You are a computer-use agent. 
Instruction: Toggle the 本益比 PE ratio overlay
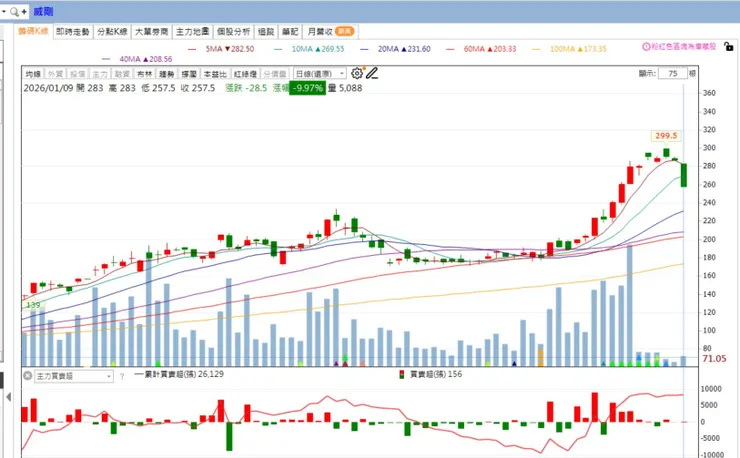[215, 74]
